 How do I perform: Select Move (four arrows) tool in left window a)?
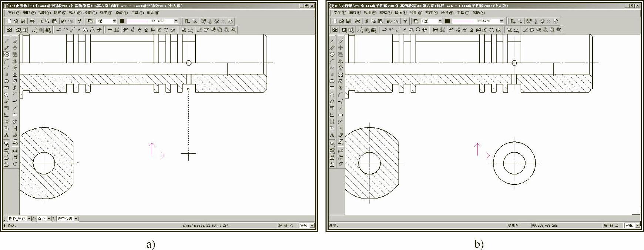(x=15, y=48)
